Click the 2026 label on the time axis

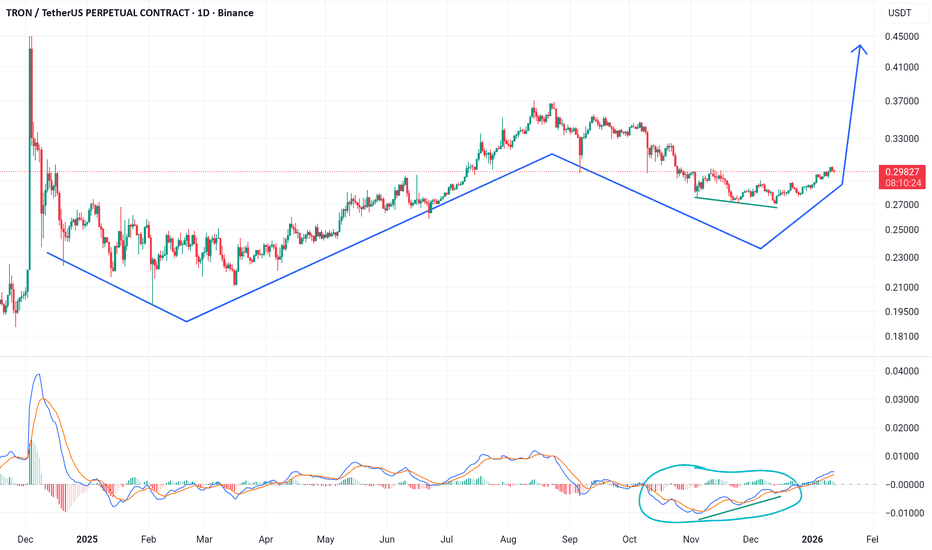click(813, 537)
